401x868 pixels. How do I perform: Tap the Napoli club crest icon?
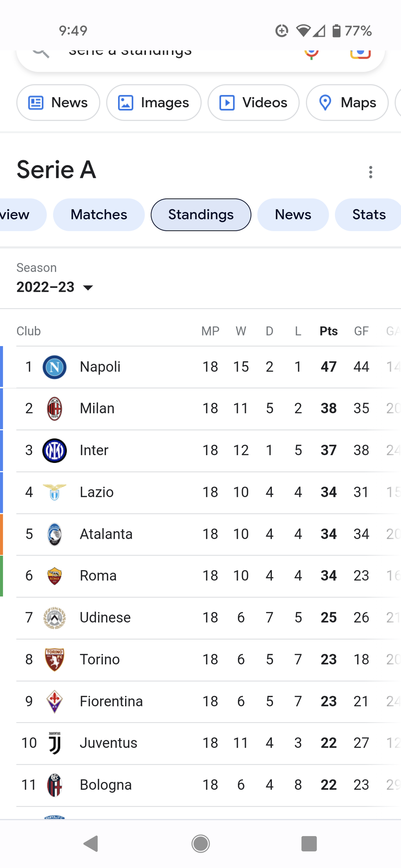55,367
